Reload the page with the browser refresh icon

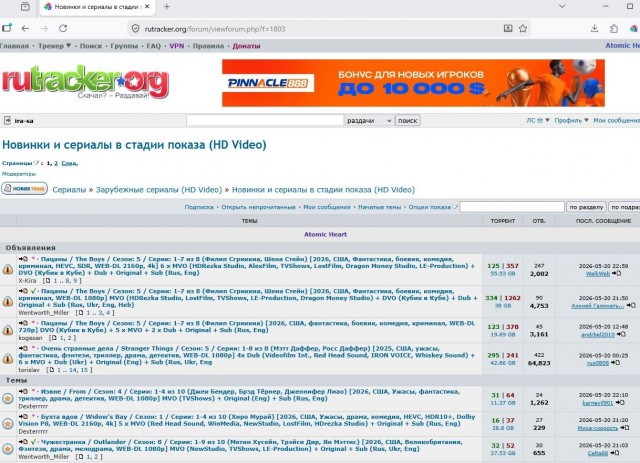pos(63,29)
